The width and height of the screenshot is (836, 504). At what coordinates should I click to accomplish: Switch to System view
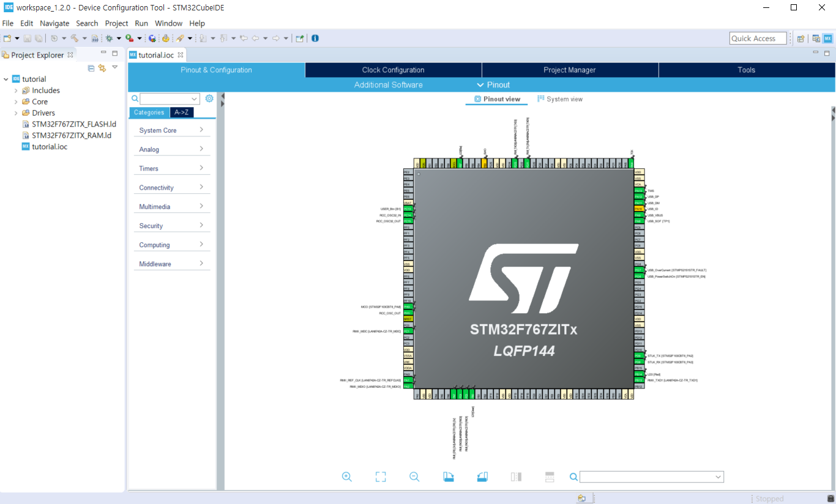tap(560, 99)
